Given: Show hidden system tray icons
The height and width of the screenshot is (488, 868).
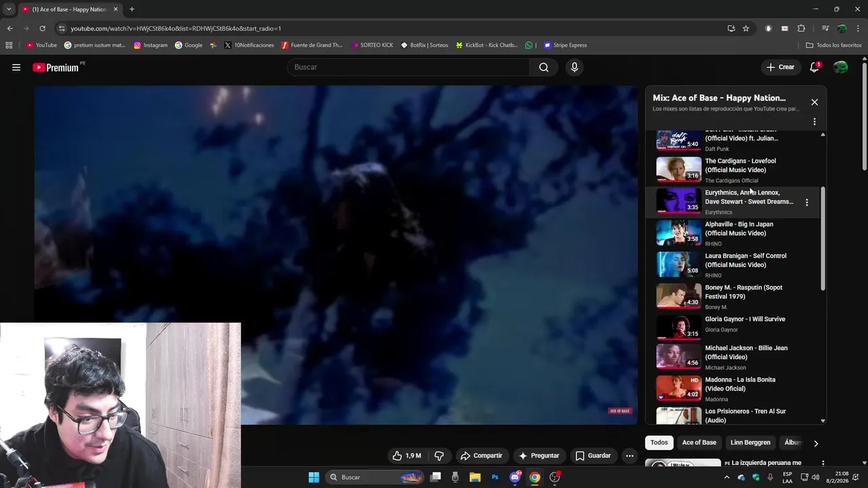Looking at the screenshot, I should pyautogui.click(x=727, y=477).
